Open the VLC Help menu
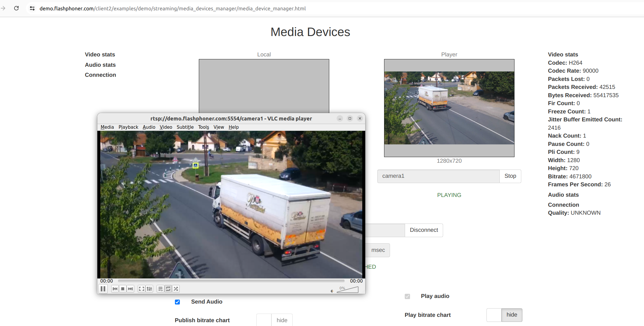The height and width of the screenshot is (326, 644). click(x=234, y=127)
